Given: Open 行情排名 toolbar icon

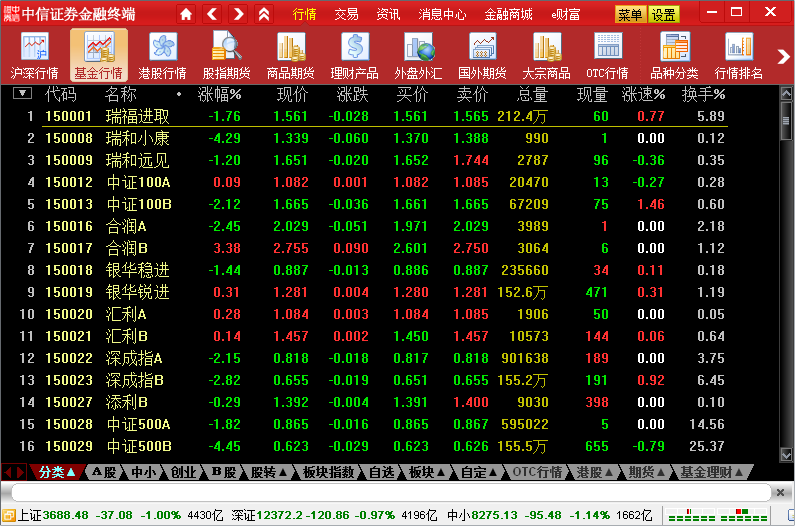Looking at the screenshot, I should 739,55.
